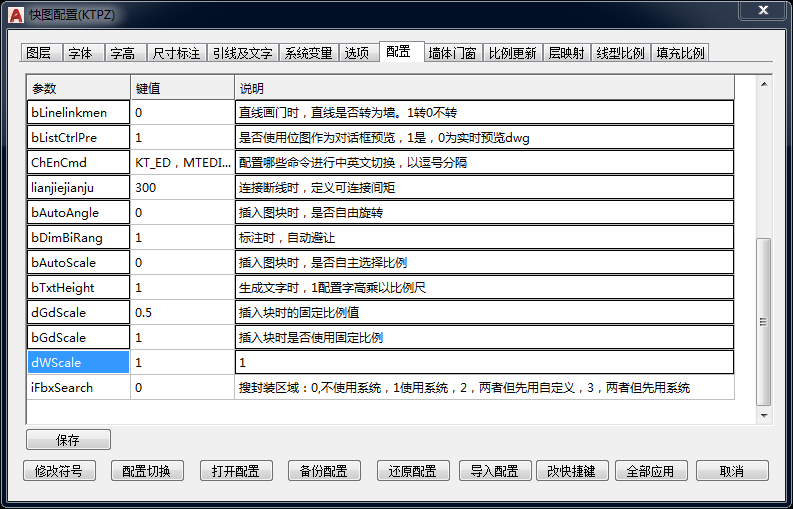Click the key value field for lianjiejianju

tap(182, 187)
